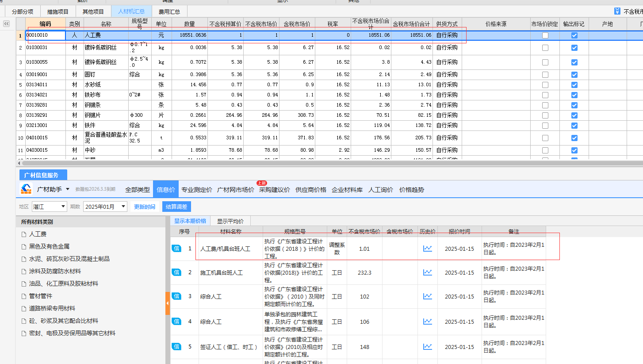Switch to 显示平均价 tab
The width and height of the screenshot is (643, 364).
click(230, 221)
